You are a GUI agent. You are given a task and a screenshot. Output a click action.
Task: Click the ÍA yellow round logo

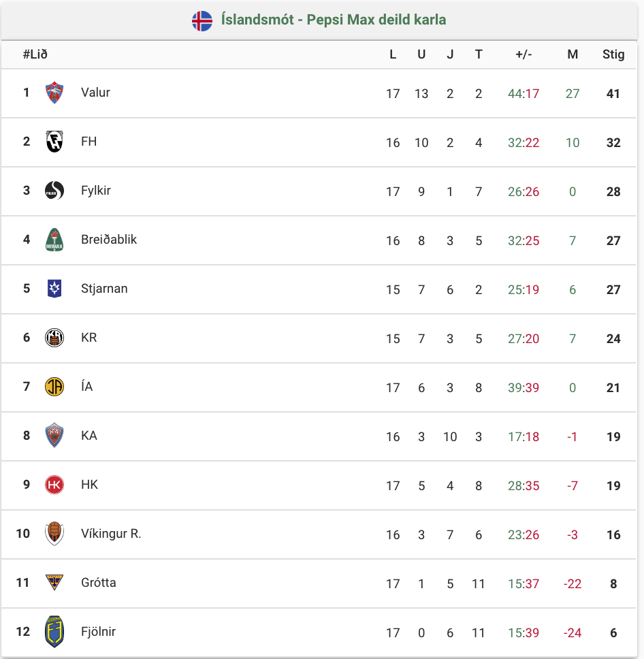pos(54,387)
